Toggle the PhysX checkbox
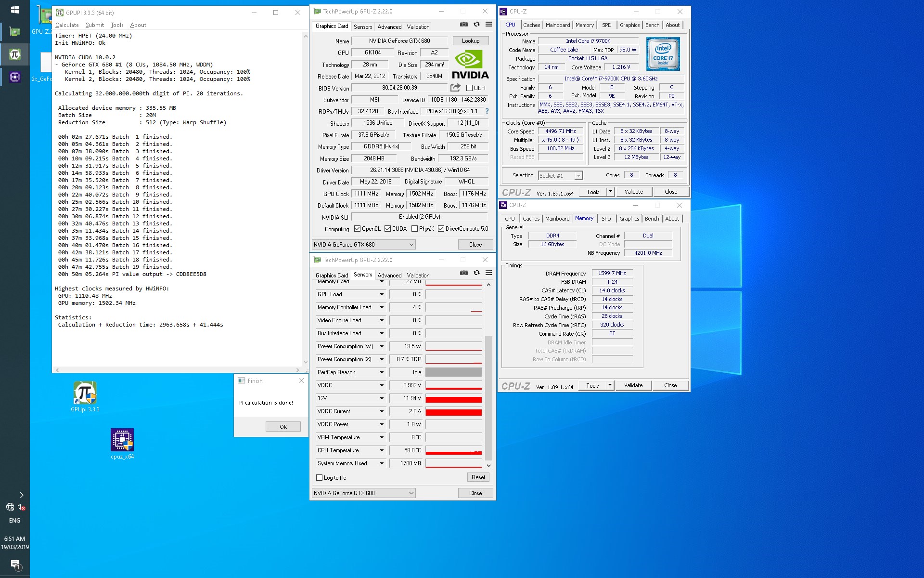Image resolution: width=924 pixels, height=578 pixels. (x=414, y=229)
